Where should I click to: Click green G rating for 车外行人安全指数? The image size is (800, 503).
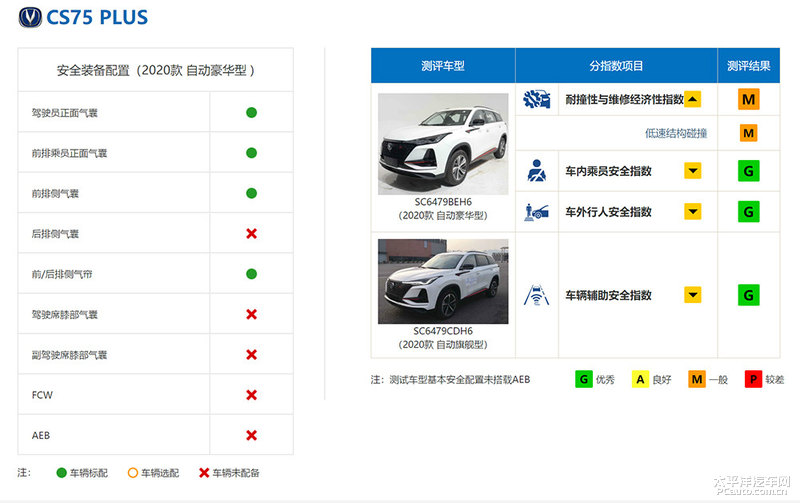pos(748,212)
